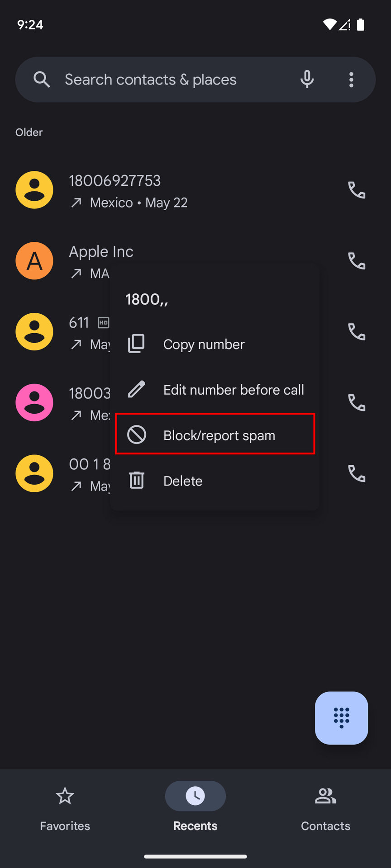The width and height of the screenshot is (391, 868).
Task: Choose Edit number before call
Action: 233,390
